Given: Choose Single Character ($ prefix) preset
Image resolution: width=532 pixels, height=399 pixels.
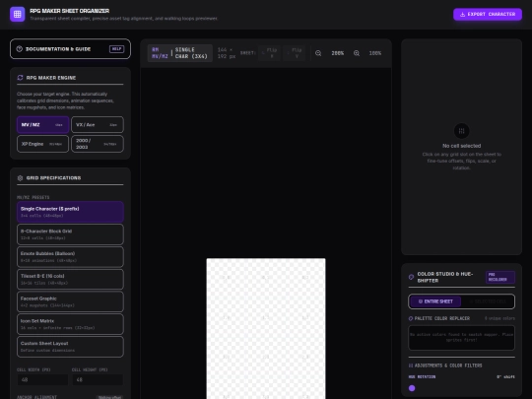Looking at the screenshot, I should 70,212.
